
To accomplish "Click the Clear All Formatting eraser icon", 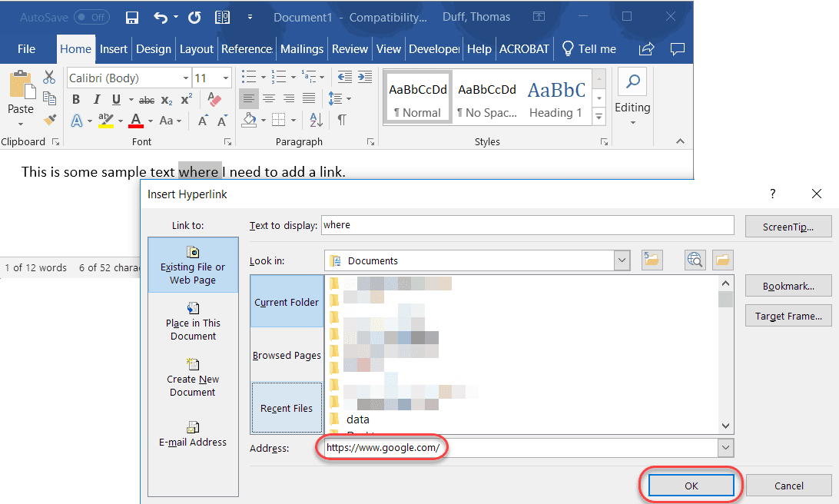I will (x=214, y=100).
